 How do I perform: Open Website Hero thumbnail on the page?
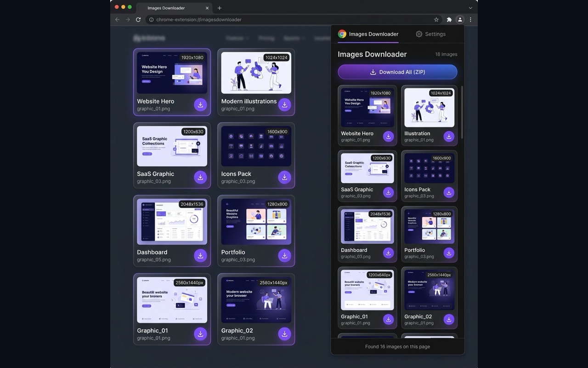coord(172,73)
